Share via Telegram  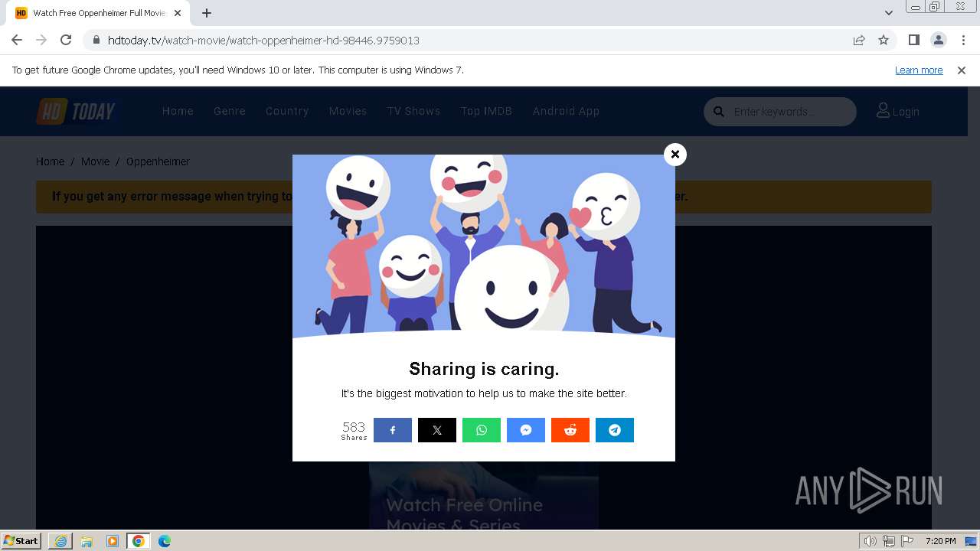[615, 430]
